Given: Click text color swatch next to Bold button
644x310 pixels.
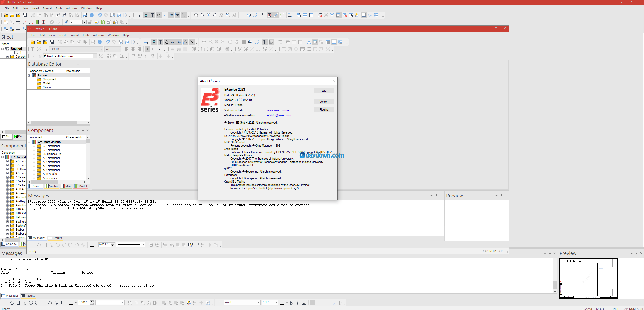Looking at the screenshot, I should (282, 303).
